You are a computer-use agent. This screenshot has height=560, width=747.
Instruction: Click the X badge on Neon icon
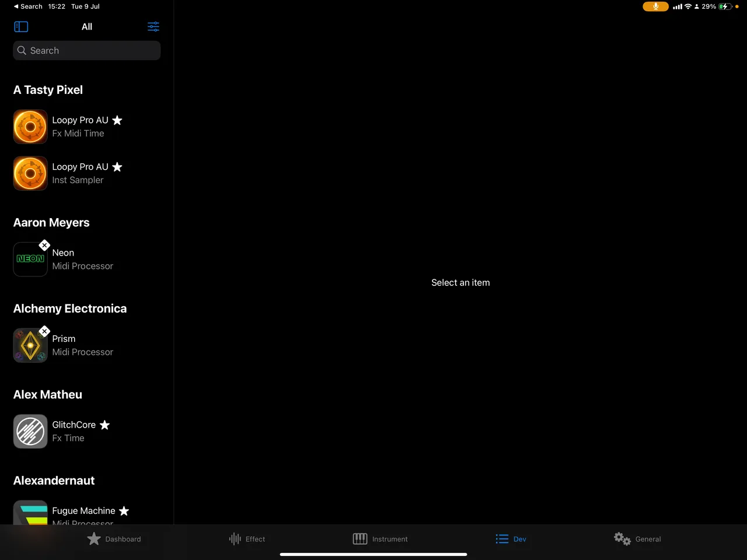44,246
